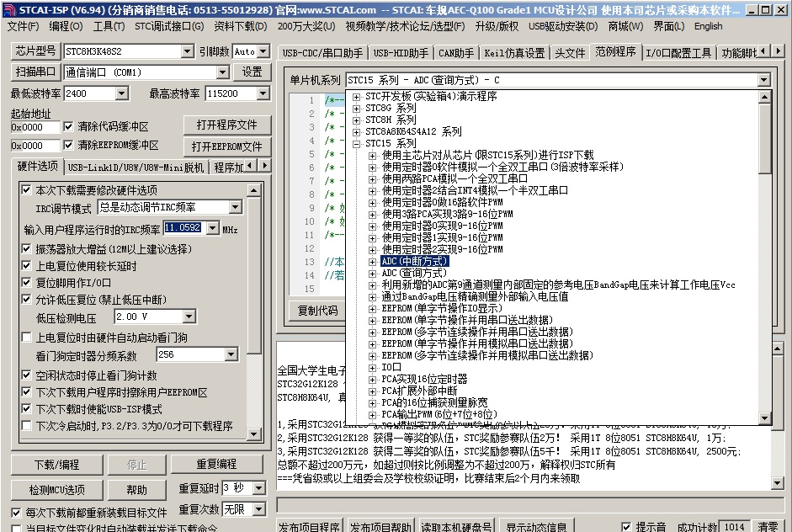Screen dimensions: 792x532
Task: Open 最高波特率 115200 dropdown
Action: click(263, 93)
